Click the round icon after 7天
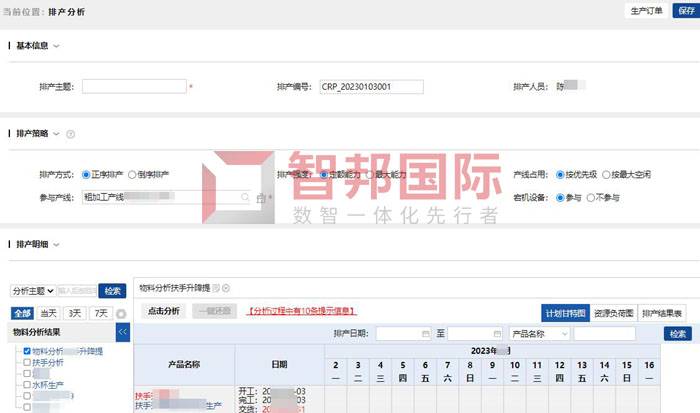Viewport: 700px width, 413px height. tap(121, 313)
